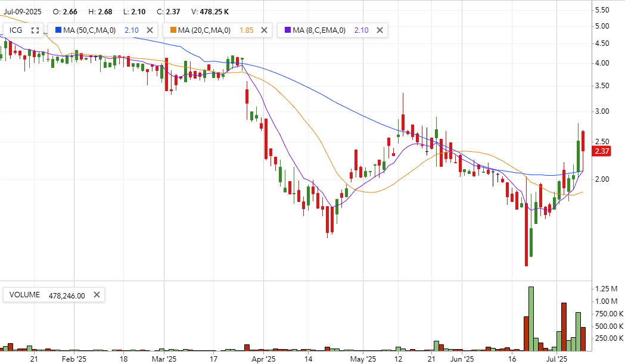The width and height of the screenshot is (625, 364).
Task: Click the purple EMA 8 color swatch
Action: point(288,30)
